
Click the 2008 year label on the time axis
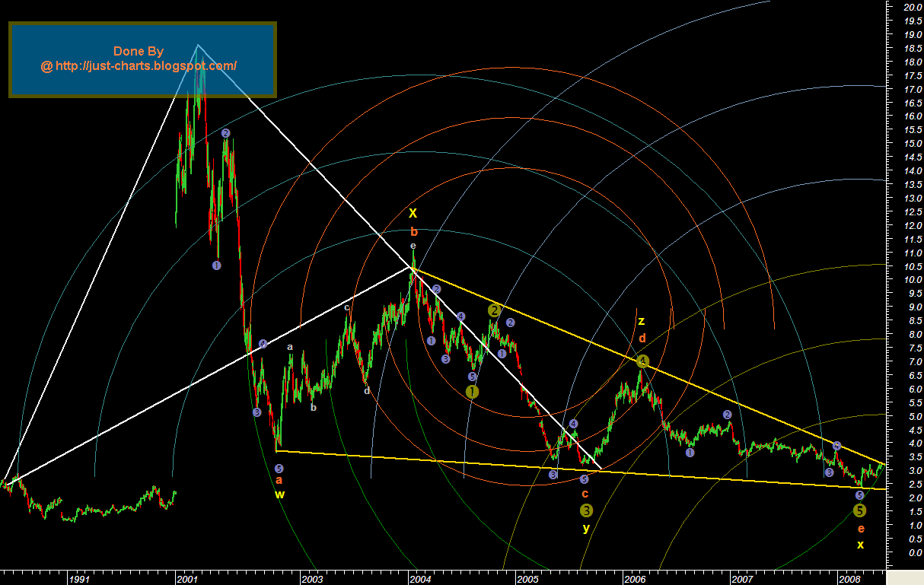tap(849, 580)
